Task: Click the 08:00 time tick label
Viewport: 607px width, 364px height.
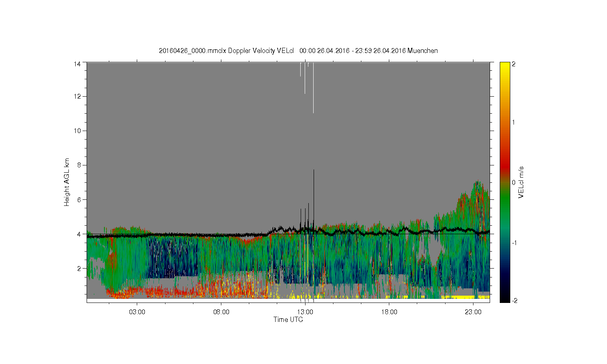Action: coord(221,312)
